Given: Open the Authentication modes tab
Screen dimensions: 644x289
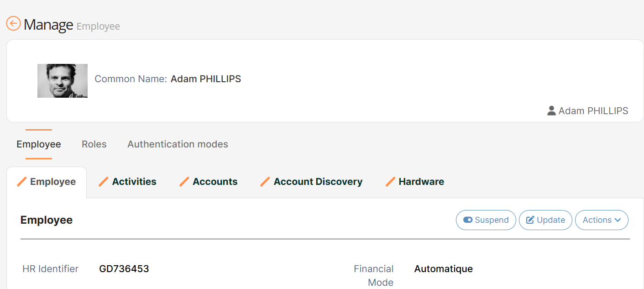Looking at the screenshot, I should pos(178,144).
